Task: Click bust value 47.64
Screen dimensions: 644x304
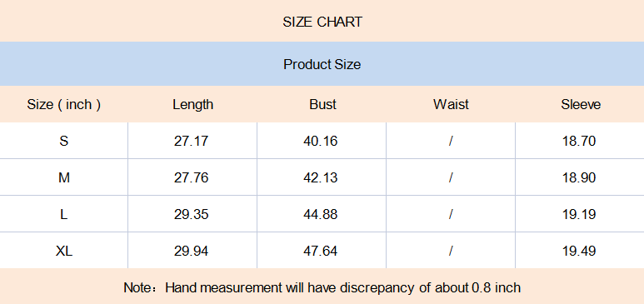Action: [x=321, y=251]
